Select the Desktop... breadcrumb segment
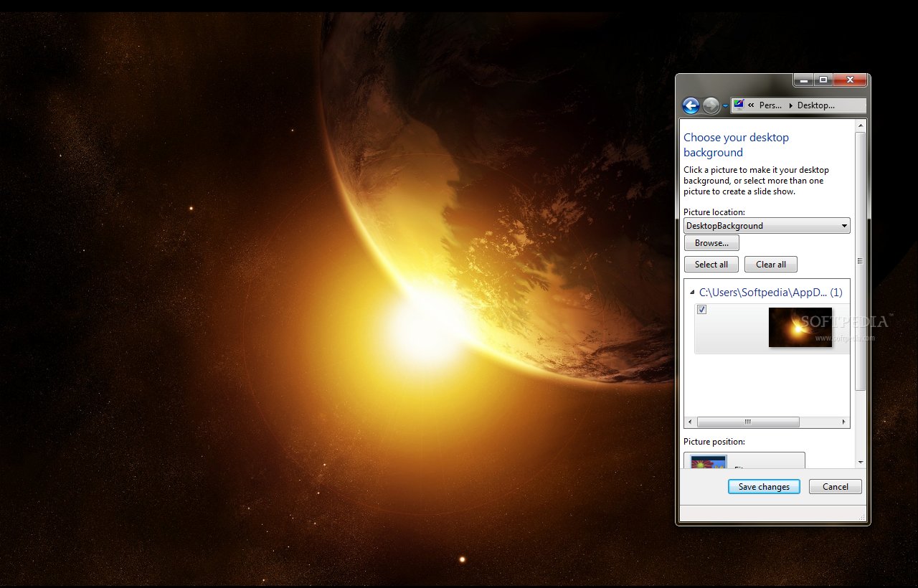Viewport: 918px width, 588px height. 816,105
